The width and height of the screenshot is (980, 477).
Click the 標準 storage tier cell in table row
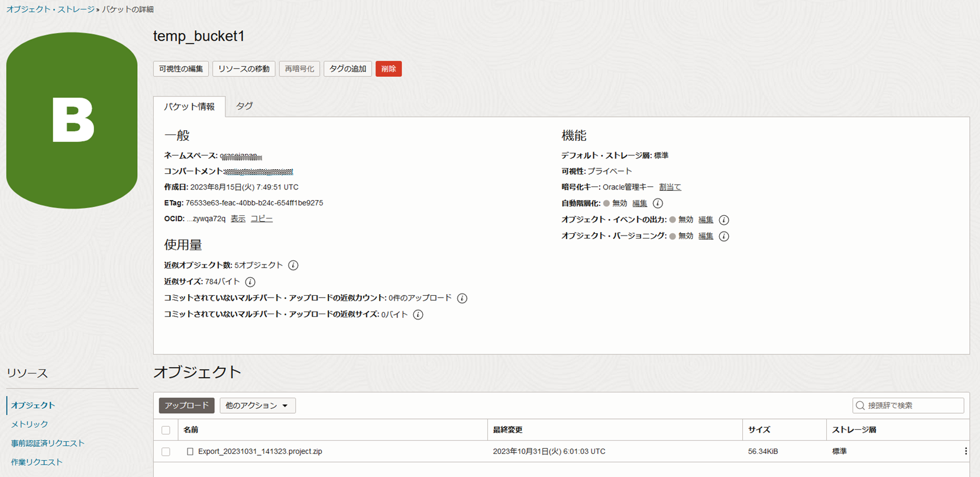pyautogui.click(x=839, y=452)
